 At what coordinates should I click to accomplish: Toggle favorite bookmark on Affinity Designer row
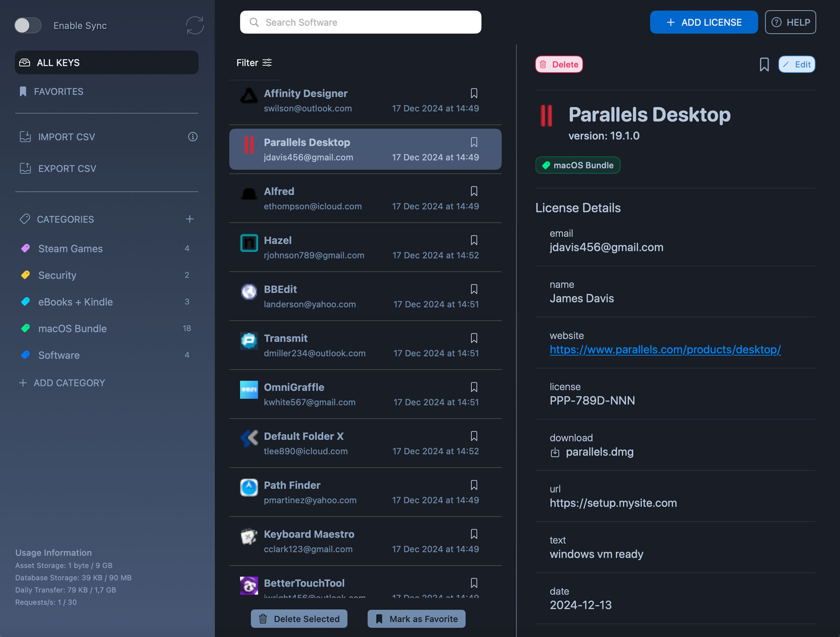pos(474,93)
